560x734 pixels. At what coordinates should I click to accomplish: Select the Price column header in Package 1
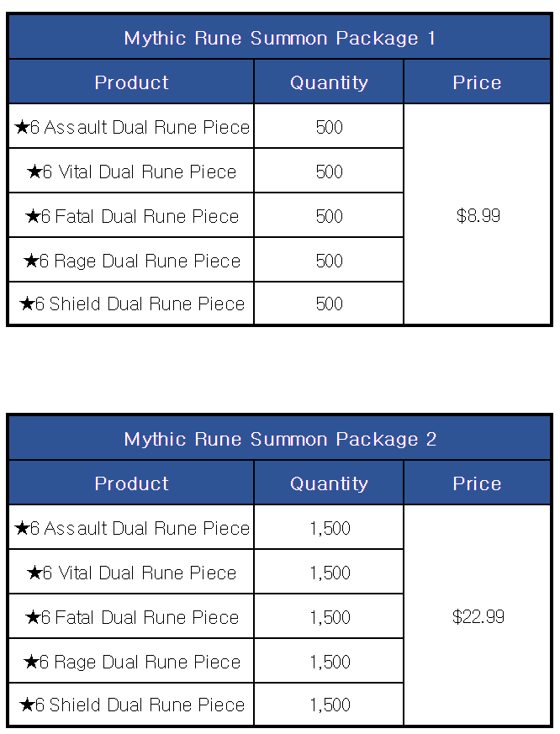tap(477, 82)
